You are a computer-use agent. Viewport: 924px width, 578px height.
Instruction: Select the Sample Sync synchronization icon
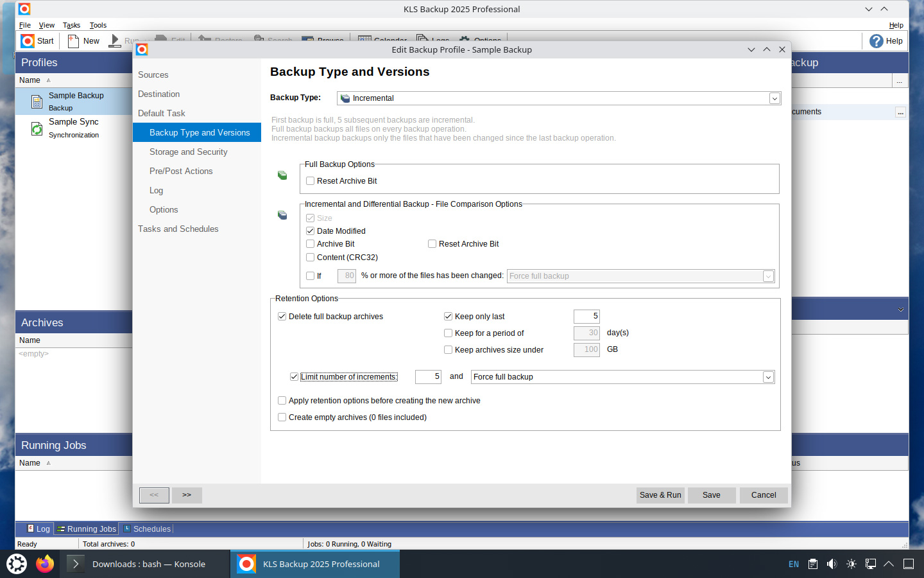37,128
